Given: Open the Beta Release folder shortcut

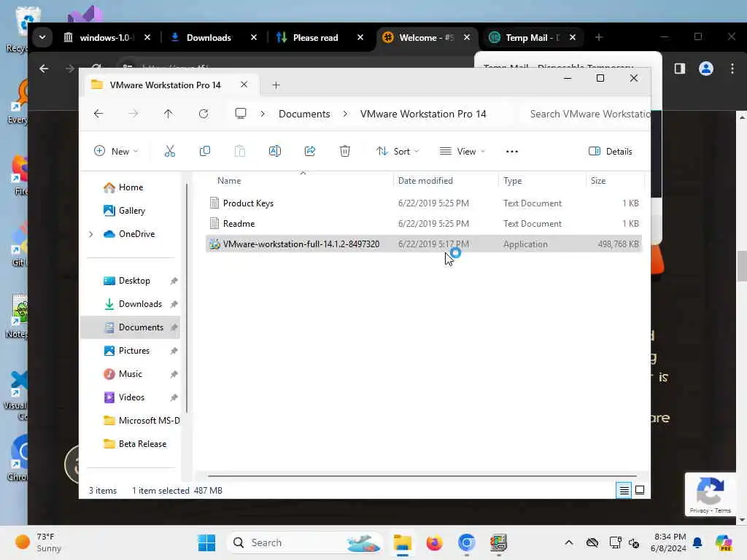Looking at the screenshot, I should click(135, 444).
